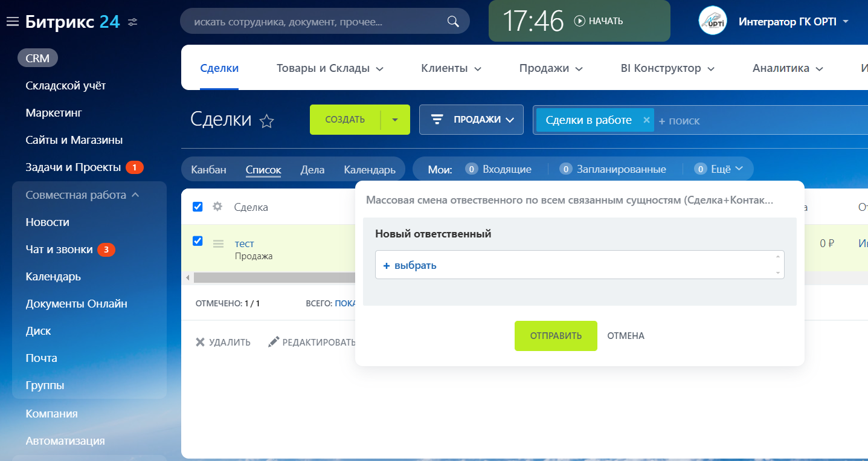Open Автоматизация in sidebar

coord(65,441)
